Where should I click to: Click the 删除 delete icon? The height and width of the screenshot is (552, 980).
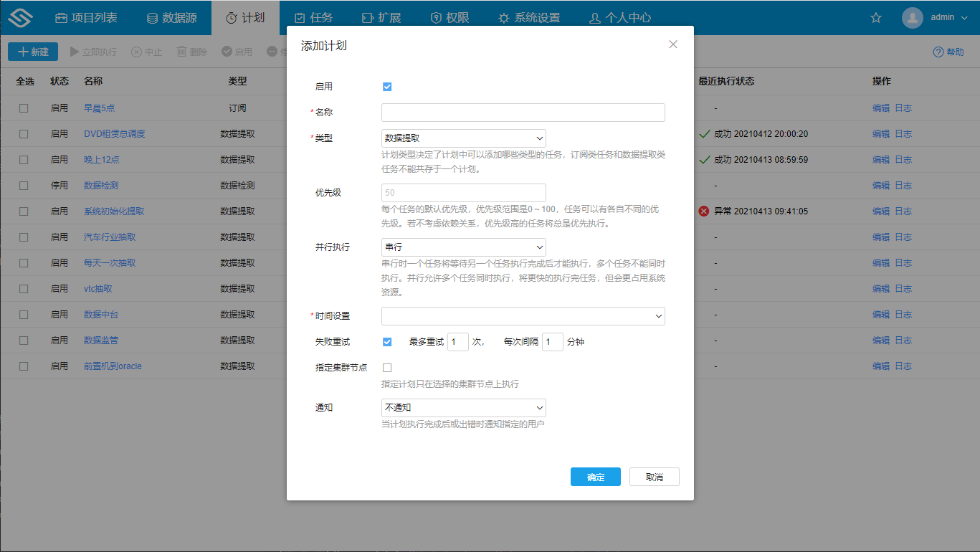[183, 51]
